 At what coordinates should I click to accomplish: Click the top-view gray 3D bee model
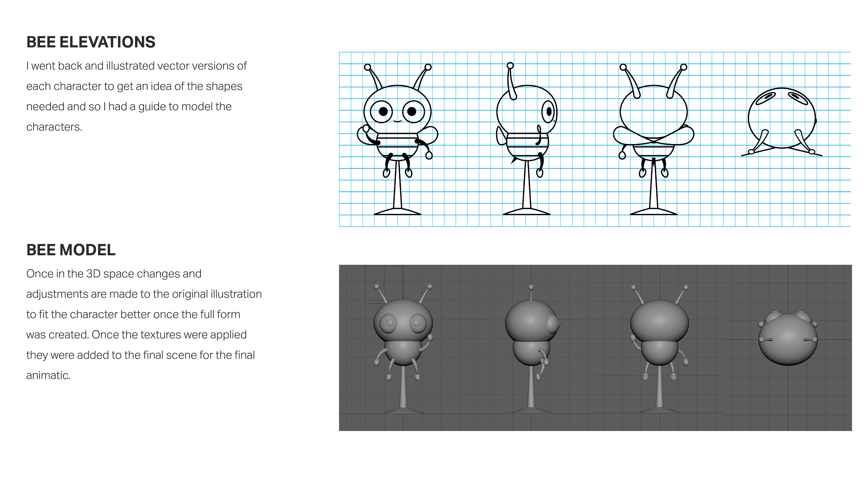pos(788,338)
